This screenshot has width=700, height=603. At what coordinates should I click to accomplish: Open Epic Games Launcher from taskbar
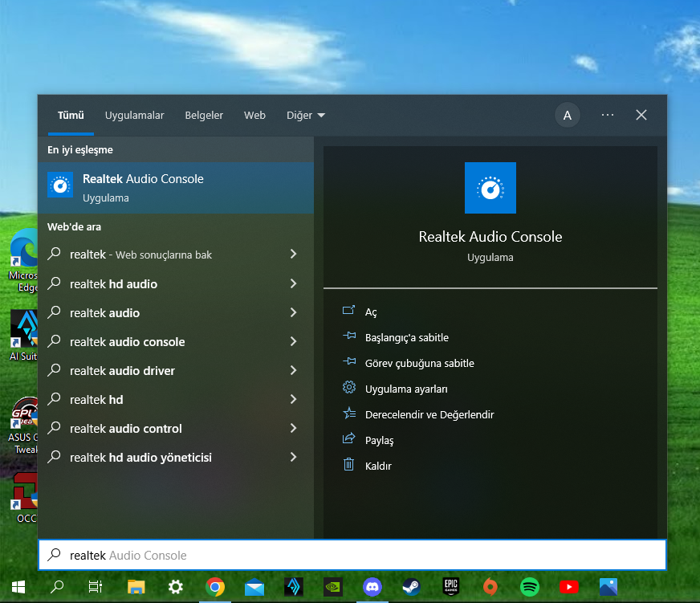[451, 587]
